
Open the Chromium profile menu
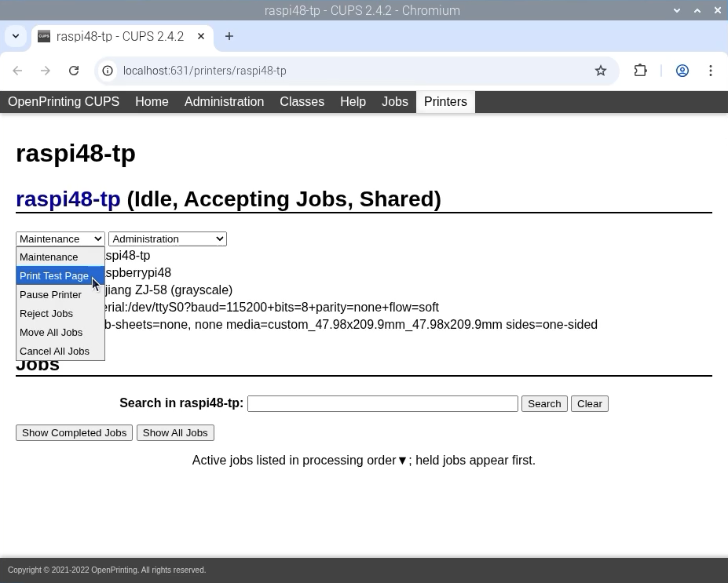[682, 71]
